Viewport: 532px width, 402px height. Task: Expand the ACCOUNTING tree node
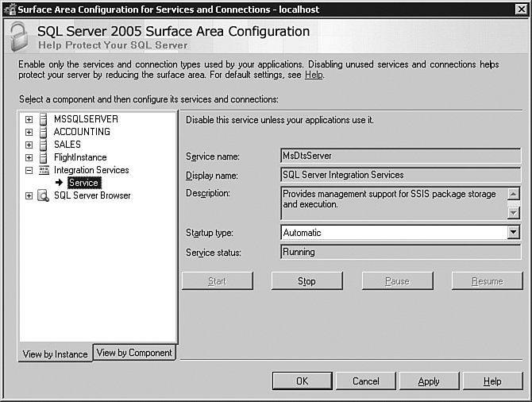(x=29, y=132)
